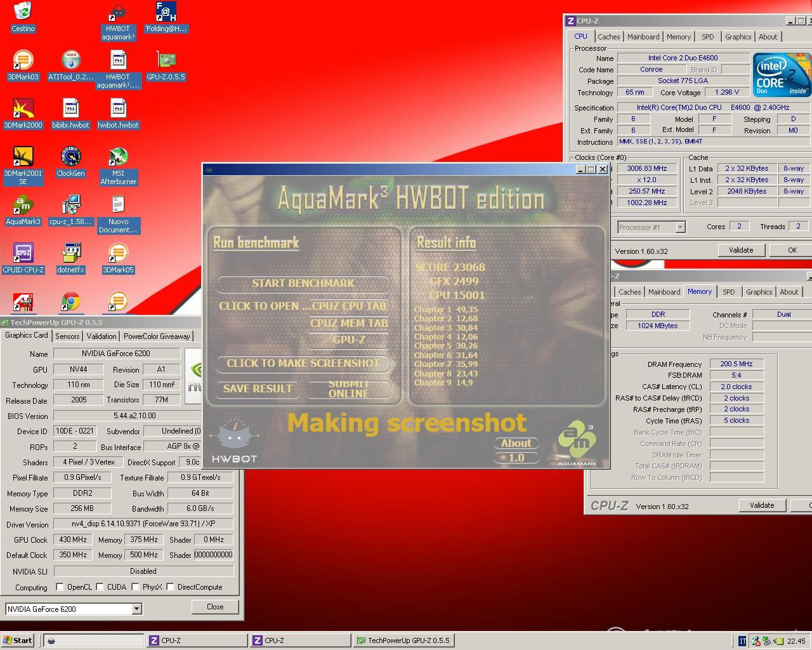Click the About button in AquaMark3
This screenshot has height=650, width=812.
click(x=516, y=443)
